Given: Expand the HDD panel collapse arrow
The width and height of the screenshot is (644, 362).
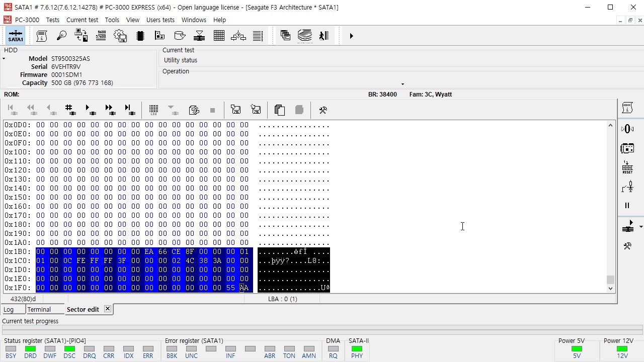Looking at the screenshot, I should pyautogui.click(x=4, y=59).
